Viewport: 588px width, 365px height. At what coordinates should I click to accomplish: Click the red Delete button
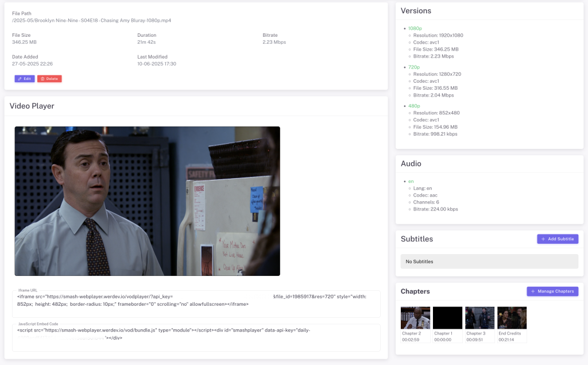49,79
